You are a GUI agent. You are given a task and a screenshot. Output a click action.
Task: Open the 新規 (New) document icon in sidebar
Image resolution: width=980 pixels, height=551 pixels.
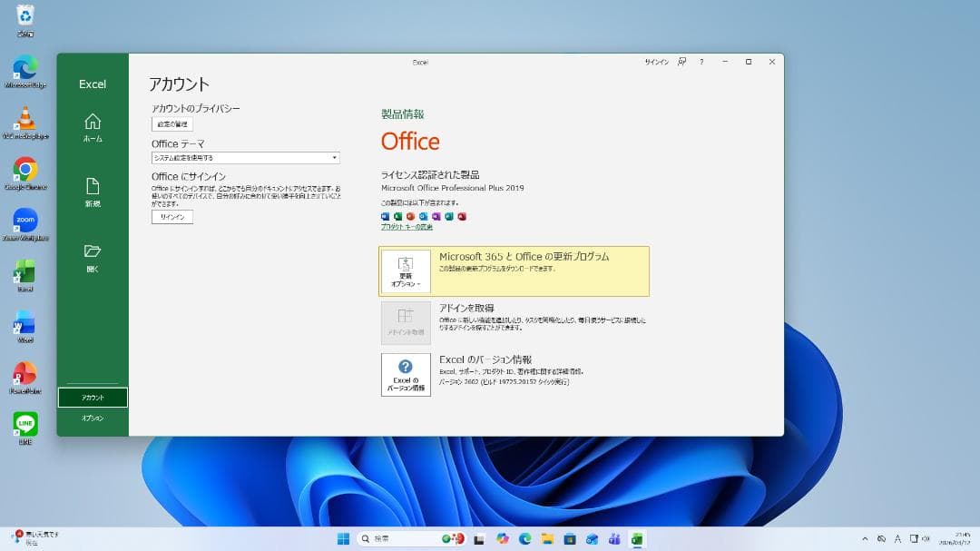click(93, 192)
